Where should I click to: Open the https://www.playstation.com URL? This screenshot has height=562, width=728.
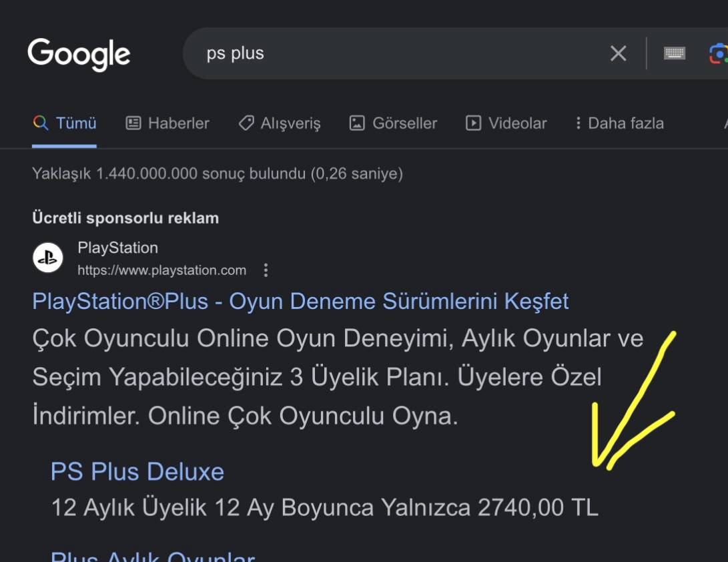[161, 270]
